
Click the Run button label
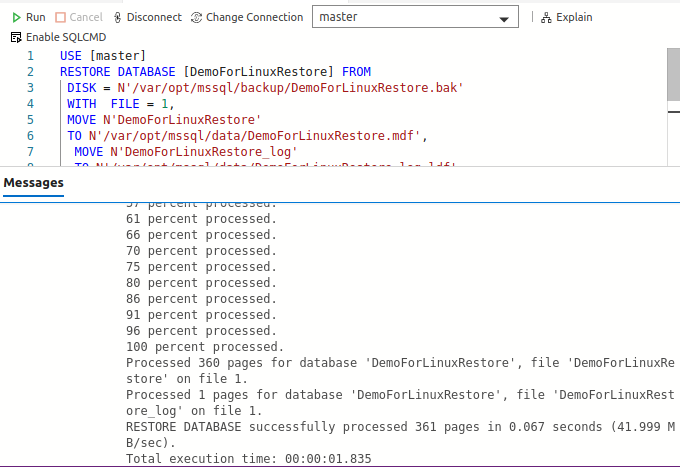pyautogui.click(x=36, y=17)
